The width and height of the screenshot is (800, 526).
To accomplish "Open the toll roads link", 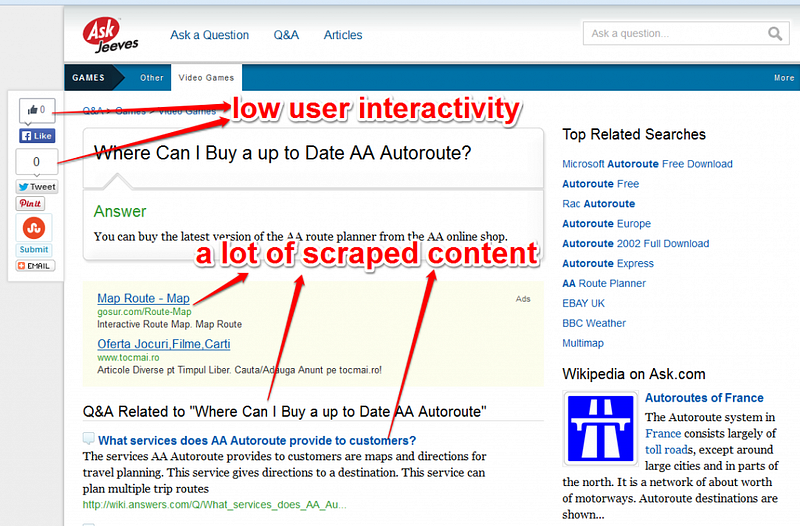I will point(669,450).
